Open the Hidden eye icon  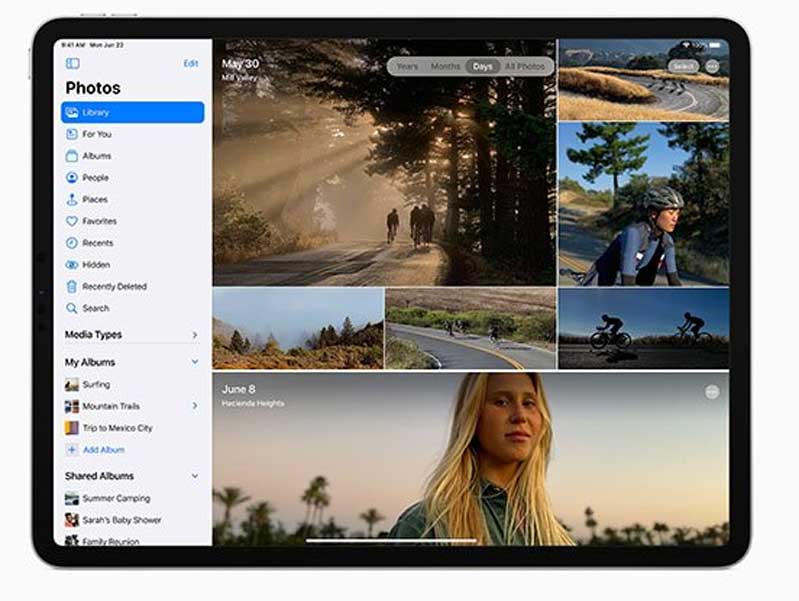(72, 265)
